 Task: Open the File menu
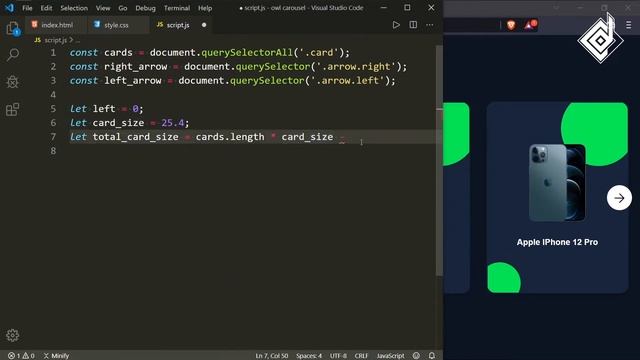point(27,8)
